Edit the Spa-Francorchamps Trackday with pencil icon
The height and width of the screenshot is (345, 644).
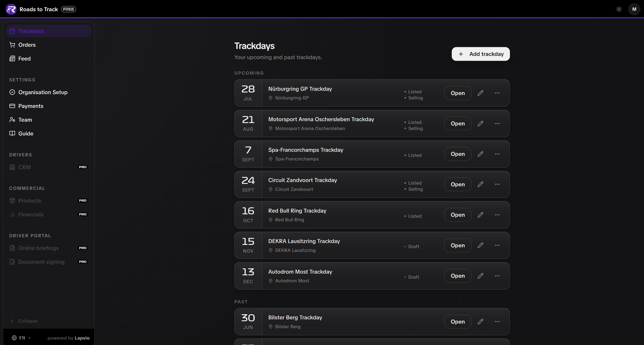click(480, 154)
